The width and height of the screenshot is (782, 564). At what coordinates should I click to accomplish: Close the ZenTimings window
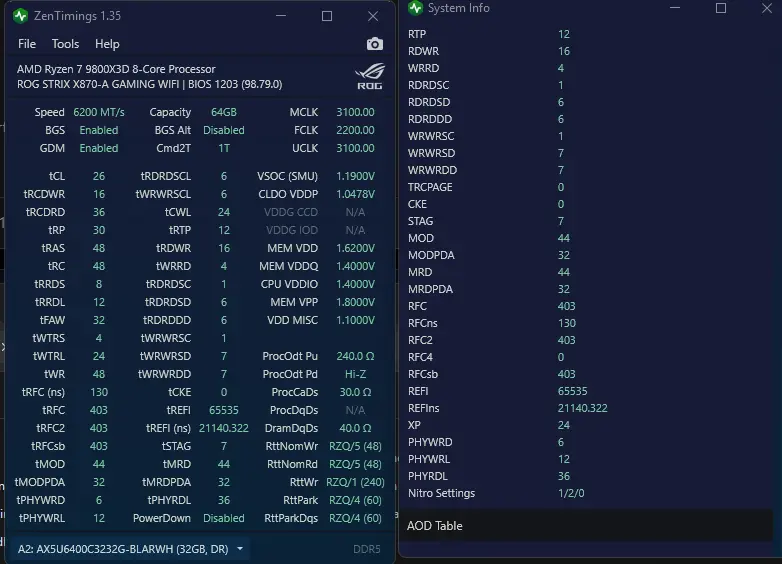(x=373, y=16)
